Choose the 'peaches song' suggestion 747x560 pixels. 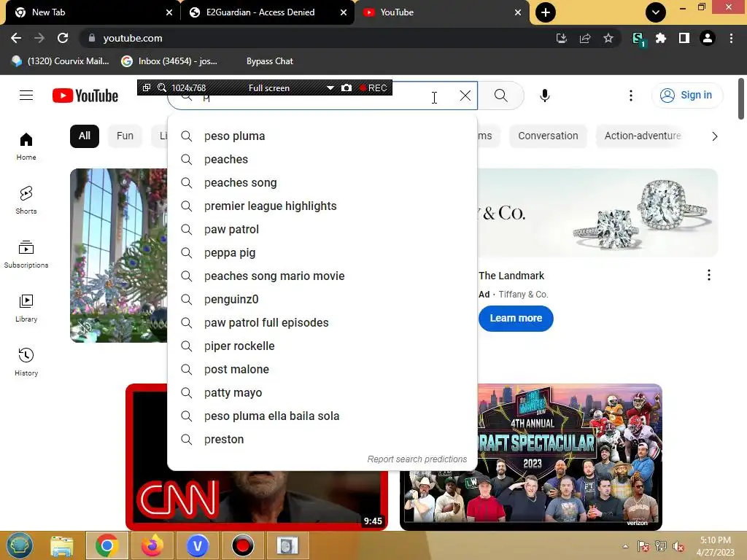(x=322, y=183)
